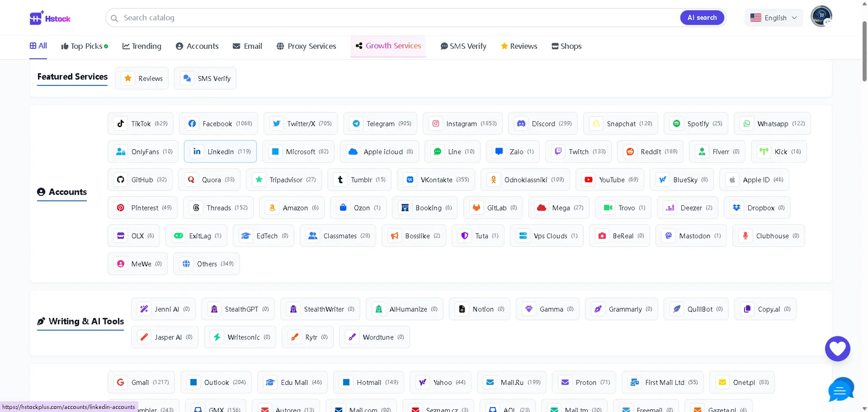Click the Dropbox icon
Image resolution: width=868 pixels, height=412 pixels.
(x=737, y=207)
